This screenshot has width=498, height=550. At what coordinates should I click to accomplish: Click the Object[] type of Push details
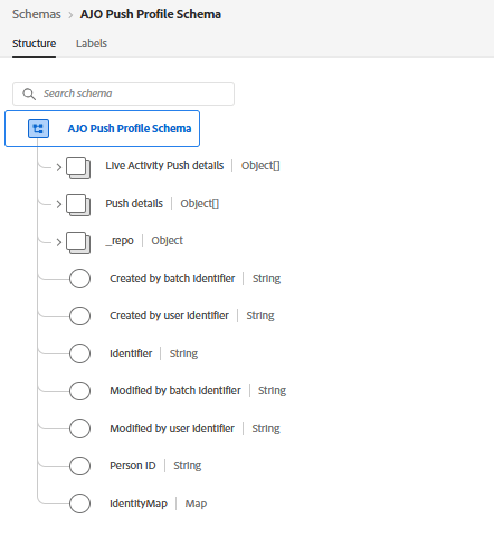coord(200,203)
